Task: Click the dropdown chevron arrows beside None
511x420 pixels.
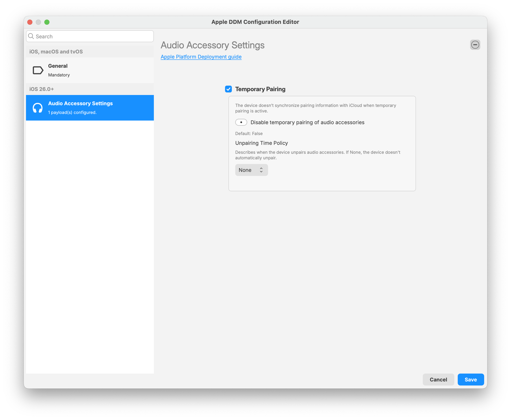Action: coord(261,170)
